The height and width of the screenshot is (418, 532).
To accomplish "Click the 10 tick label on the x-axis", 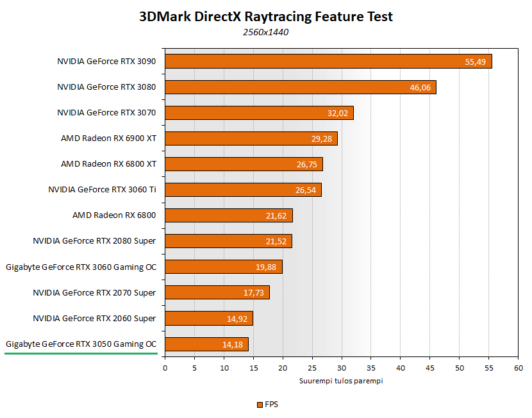I will point(224,368).
